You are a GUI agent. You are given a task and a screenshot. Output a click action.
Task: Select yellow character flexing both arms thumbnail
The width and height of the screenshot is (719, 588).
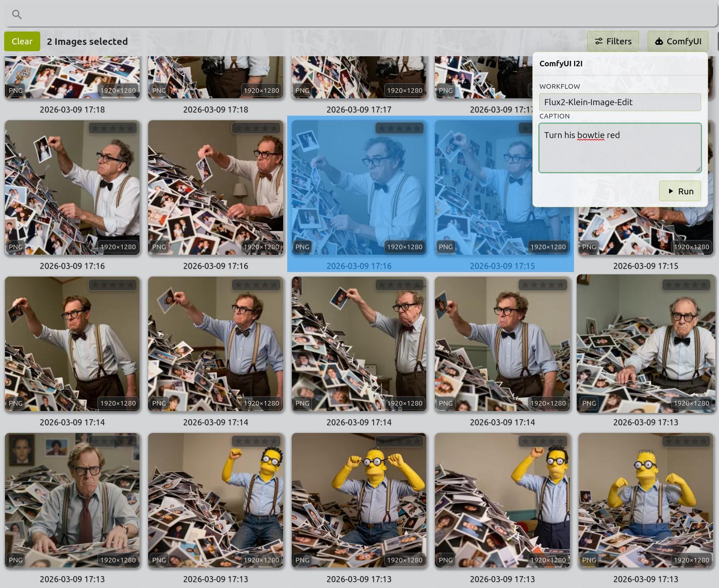(x=645, y=500)
